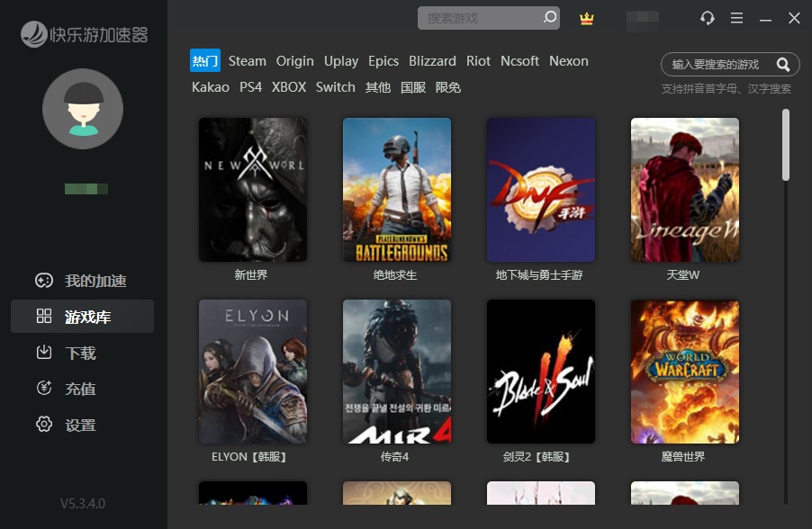This screenshot has height=529, width=812.
Task: Go to 下载 section
Action: [x=82, y=353]
